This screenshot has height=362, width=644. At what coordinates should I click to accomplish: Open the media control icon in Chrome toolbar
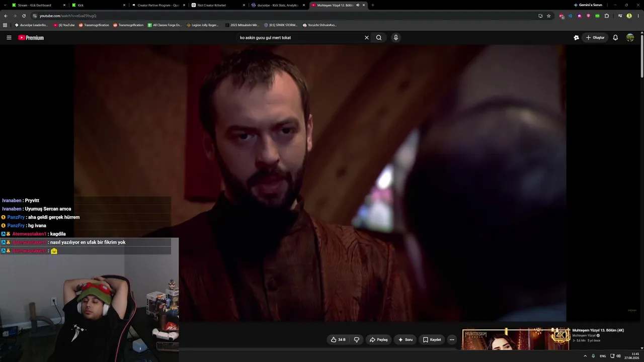pyautogui.click(x=620, y=16)
